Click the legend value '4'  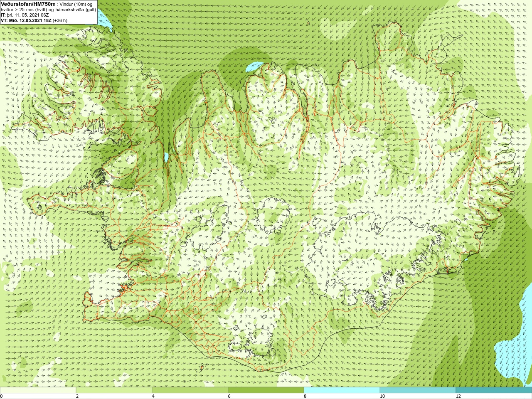pos(153,396)
